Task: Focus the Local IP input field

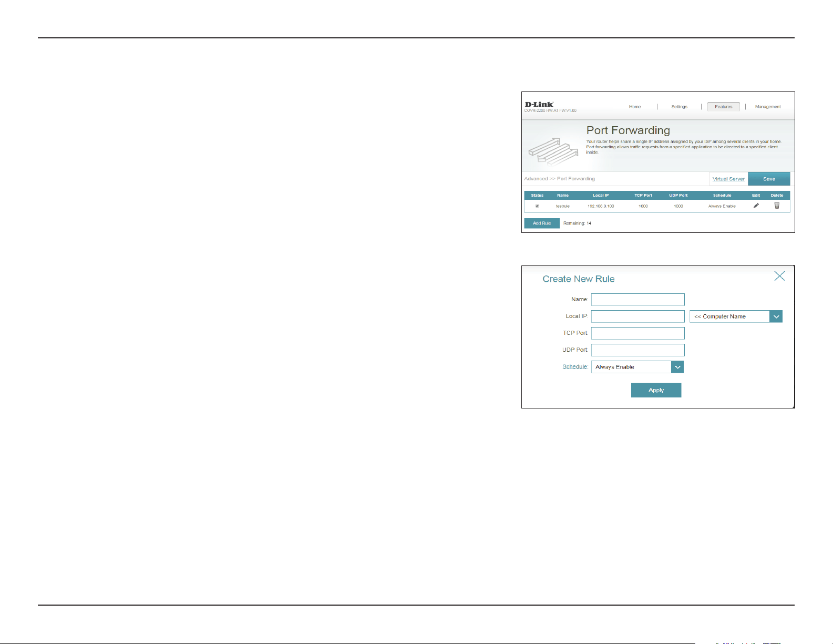Action: pos(637,316)
